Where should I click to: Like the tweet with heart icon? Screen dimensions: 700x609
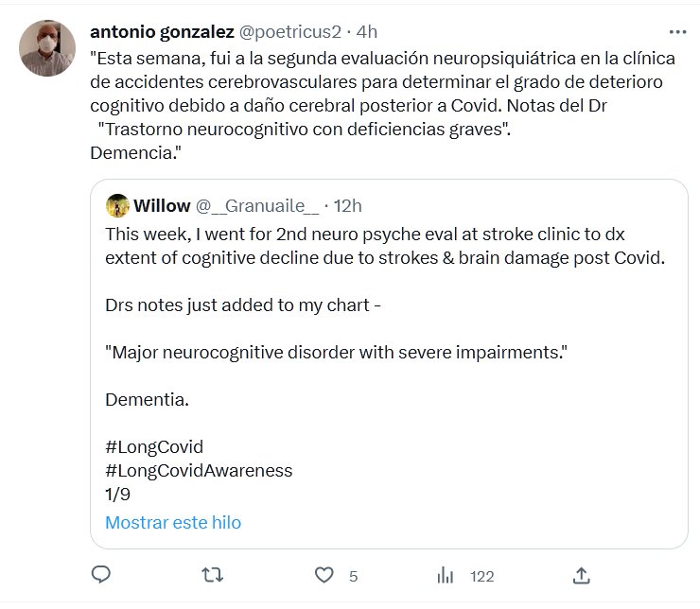coord(324,575)
